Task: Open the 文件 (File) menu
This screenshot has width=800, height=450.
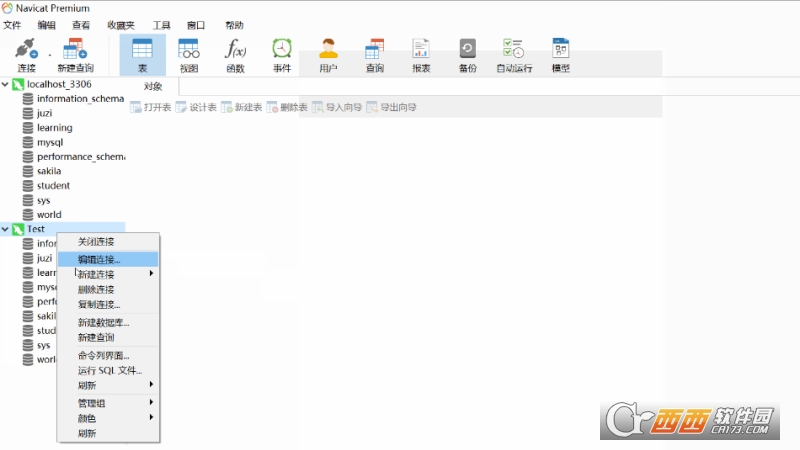Action: click(12, 25)
